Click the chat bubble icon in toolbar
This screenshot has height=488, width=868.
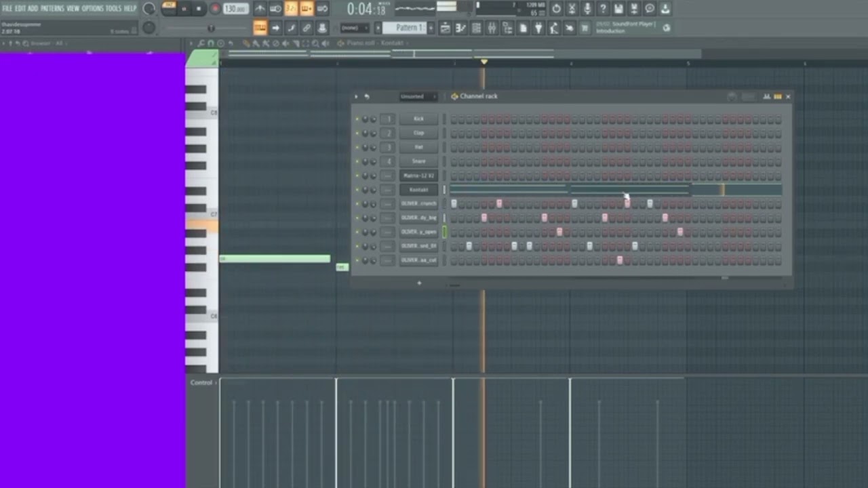[650, 8]
